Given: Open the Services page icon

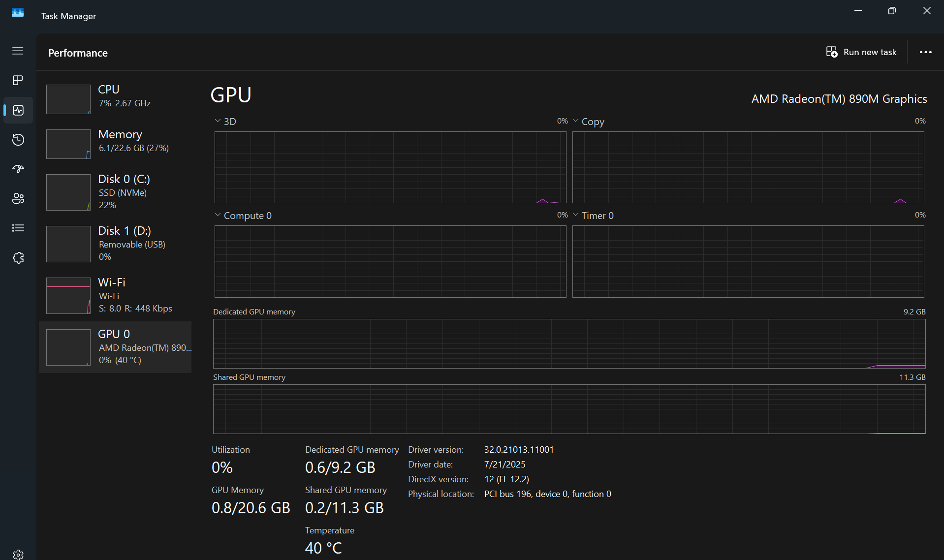Looking at the screenshot, I should tap(18, 258).
